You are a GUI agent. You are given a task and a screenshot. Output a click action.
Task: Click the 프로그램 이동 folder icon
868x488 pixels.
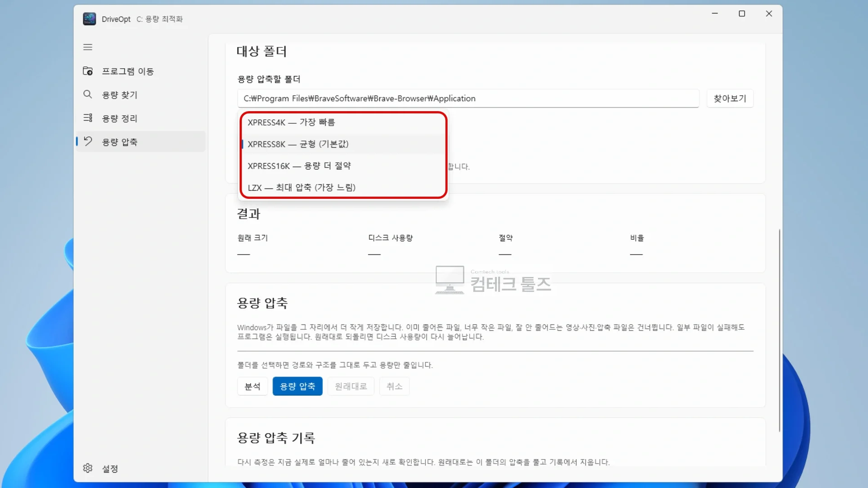click(88, 71)
